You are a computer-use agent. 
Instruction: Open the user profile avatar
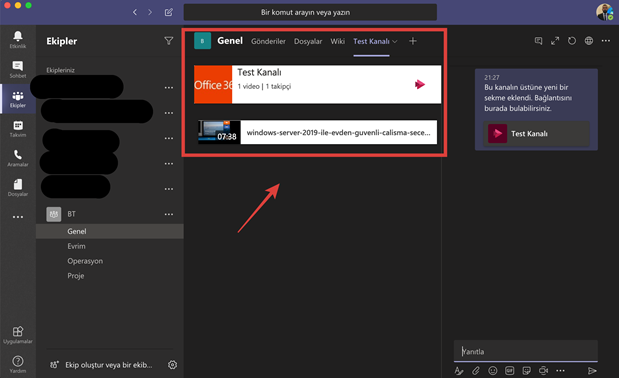[604, 12]
